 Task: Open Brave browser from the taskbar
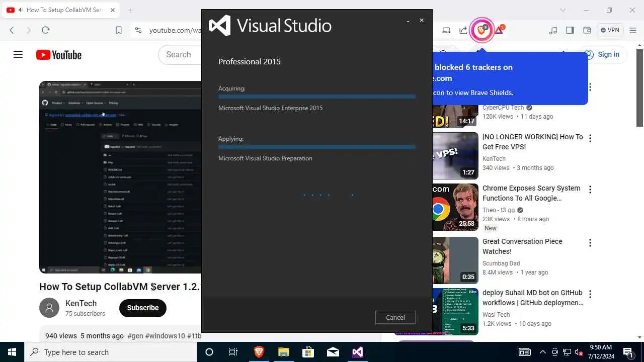(259, 352)
